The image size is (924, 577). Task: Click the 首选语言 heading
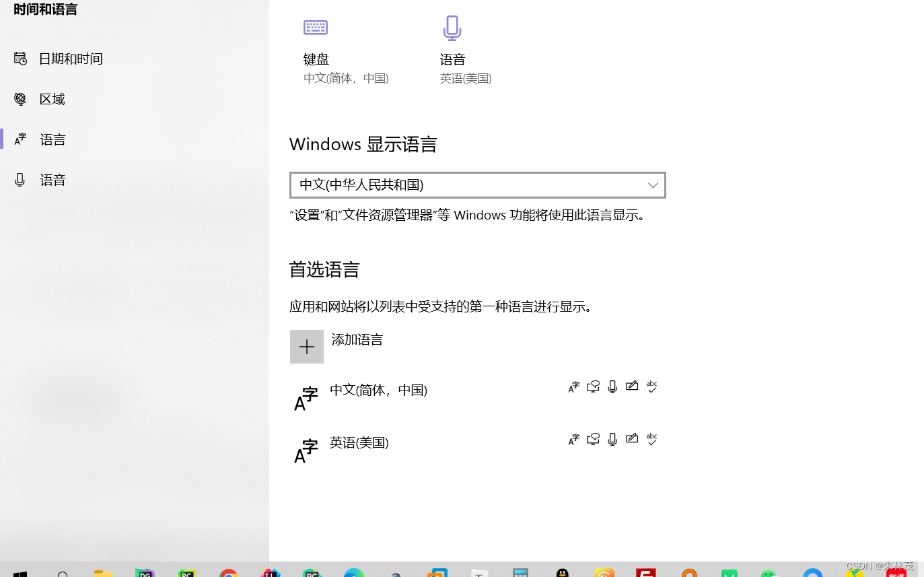324,270
